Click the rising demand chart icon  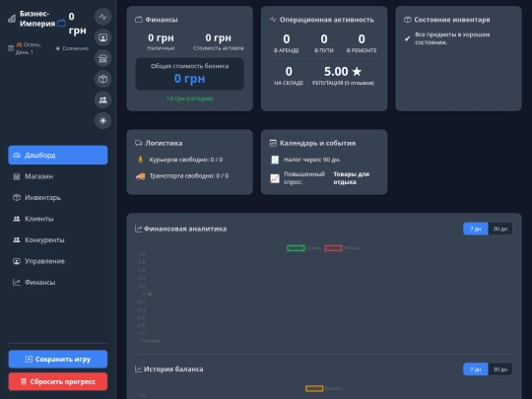click(275, 178)
